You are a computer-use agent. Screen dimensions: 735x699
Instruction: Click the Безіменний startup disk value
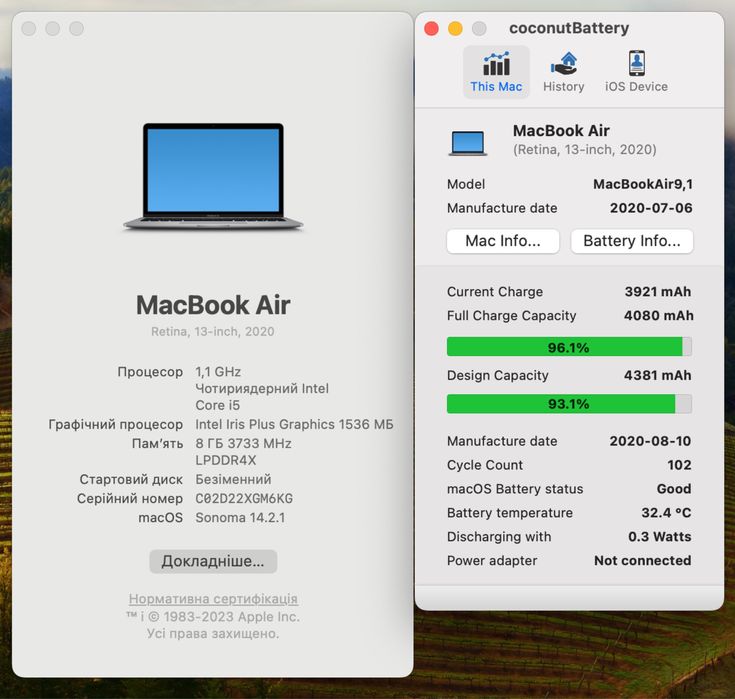(233, 479)
